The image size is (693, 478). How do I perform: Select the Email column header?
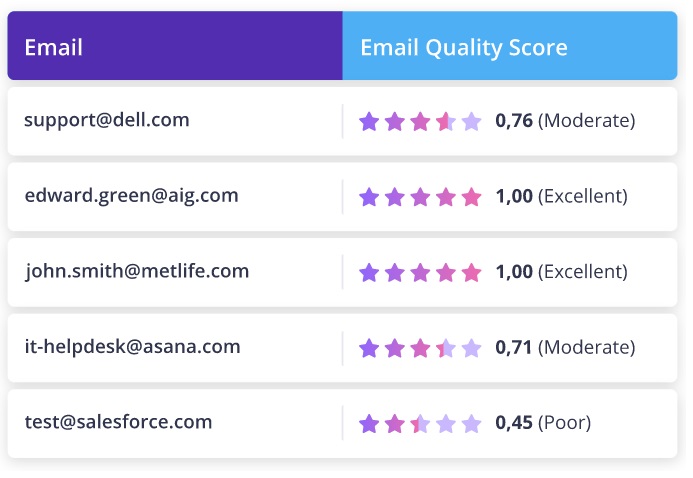pyautogui.click(x=54, y=47)
